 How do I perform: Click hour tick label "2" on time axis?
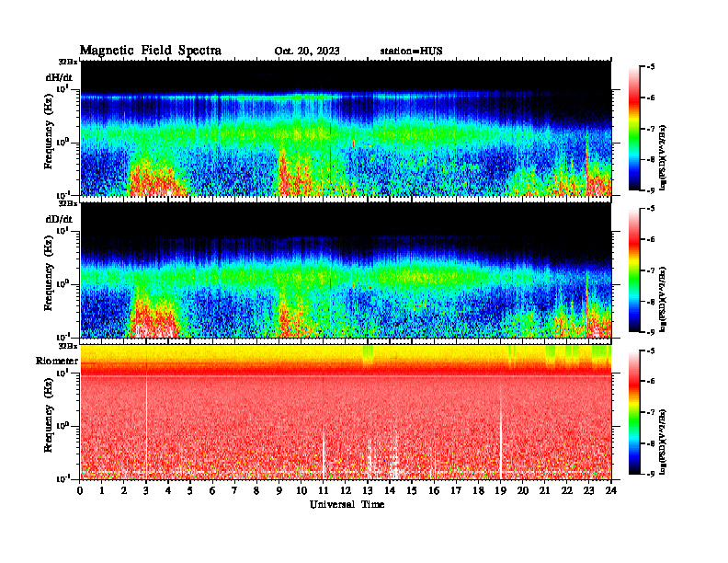point(124,491)
